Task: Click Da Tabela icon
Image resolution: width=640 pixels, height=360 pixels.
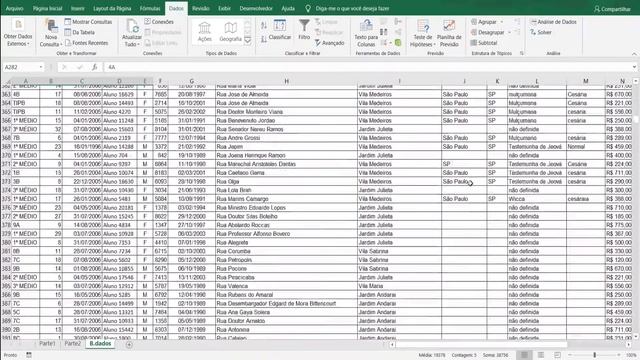Action: click(x=68, y=32)
